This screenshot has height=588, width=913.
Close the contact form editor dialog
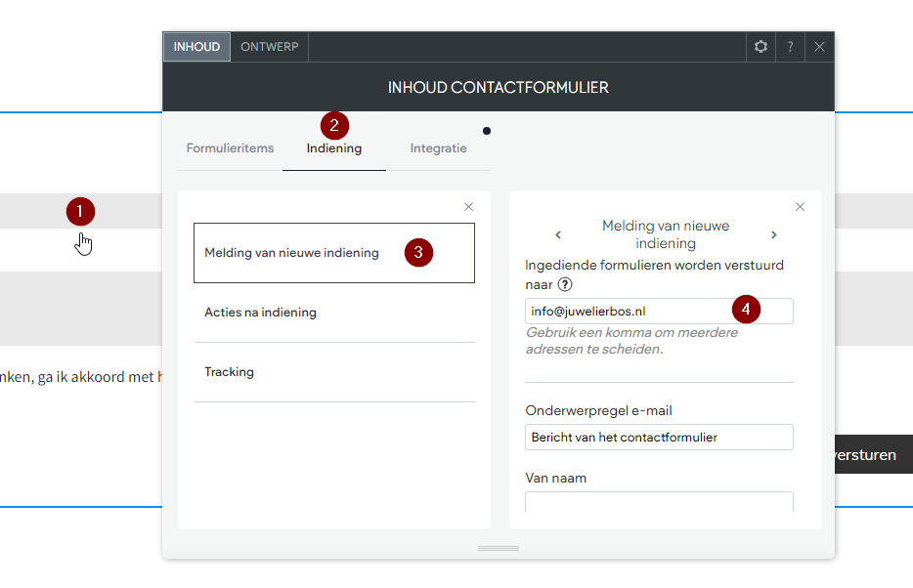click(x=819, y=47)
